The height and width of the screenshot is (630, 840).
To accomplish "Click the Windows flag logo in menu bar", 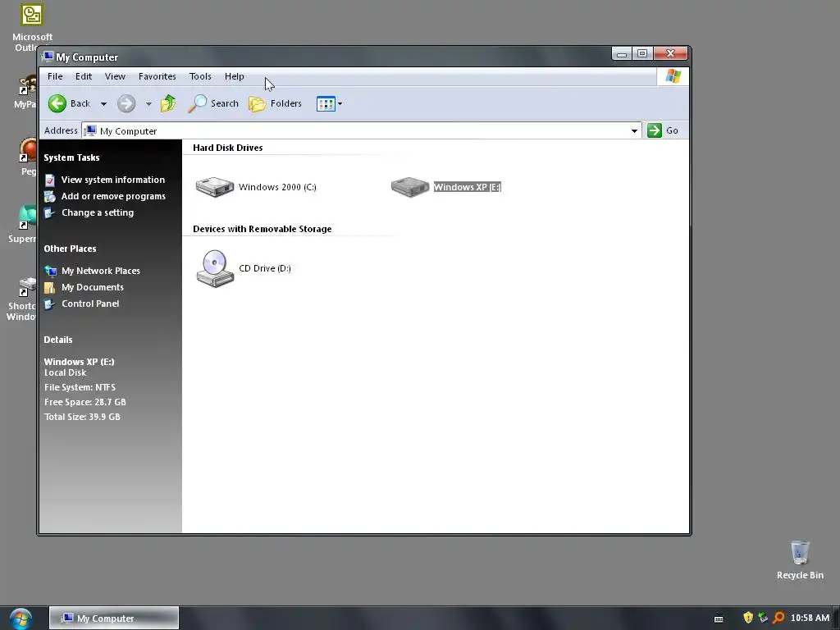I will point(673,76).
